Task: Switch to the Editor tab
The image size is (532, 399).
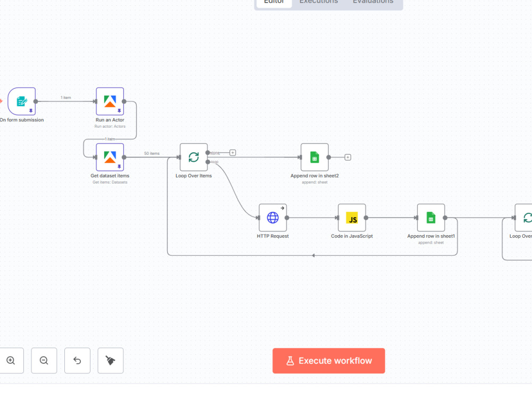Action: click(x=274, y=2)
